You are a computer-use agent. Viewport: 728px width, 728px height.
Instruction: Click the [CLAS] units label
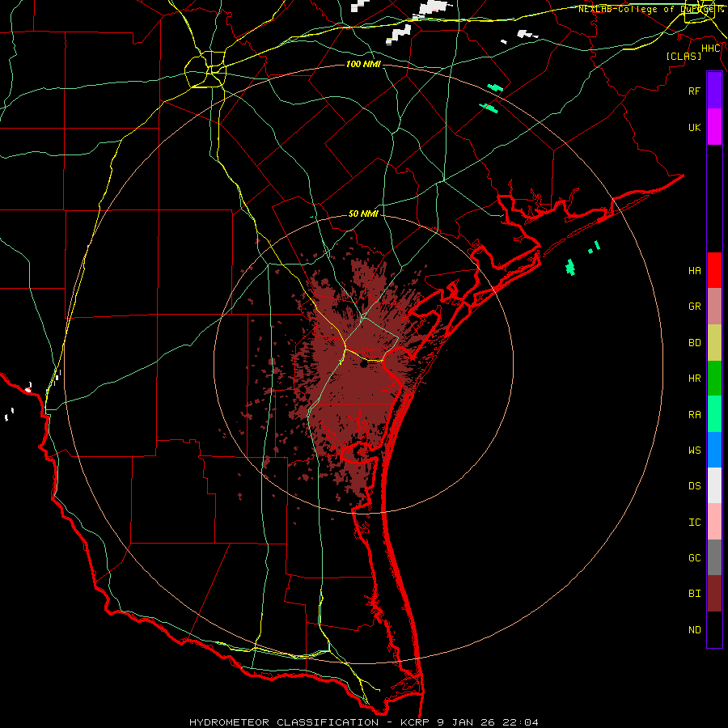[x=684, y=56]
